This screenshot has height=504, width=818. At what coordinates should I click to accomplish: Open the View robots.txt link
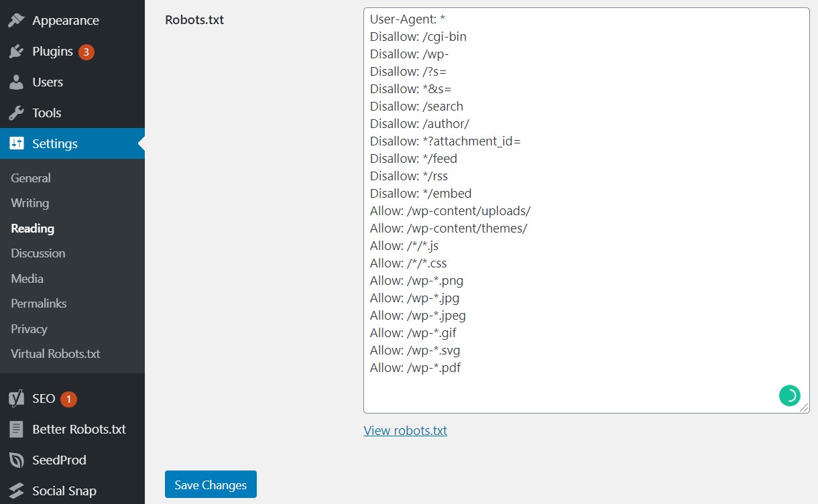tap(405, 430)
